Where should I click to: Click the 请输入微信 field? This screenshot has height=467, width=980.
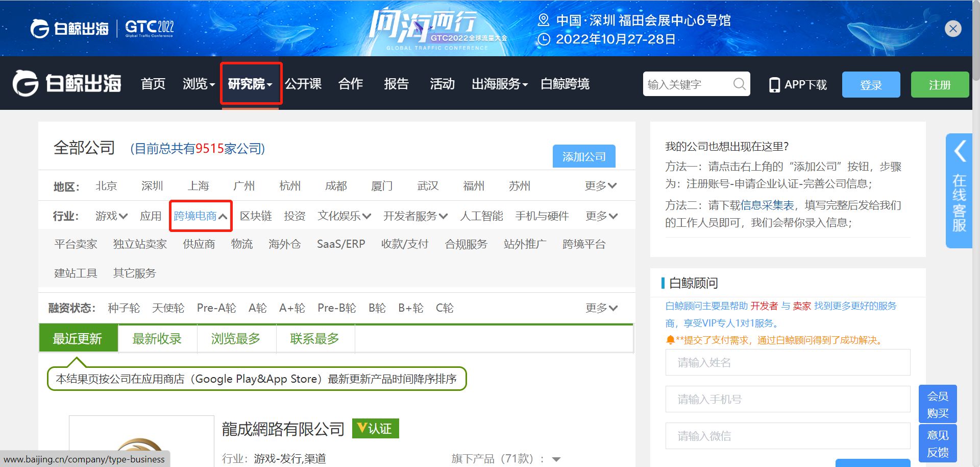pyautogui.click(x=788, y=436)
